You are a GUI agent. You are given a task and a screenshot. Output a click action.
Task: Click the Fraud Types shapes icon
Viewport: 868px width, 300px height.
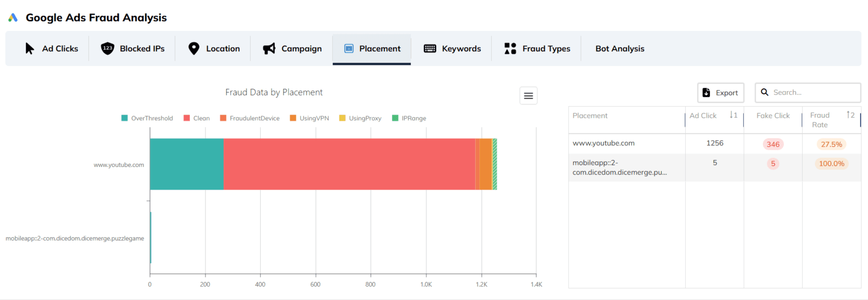click(510, 48)
